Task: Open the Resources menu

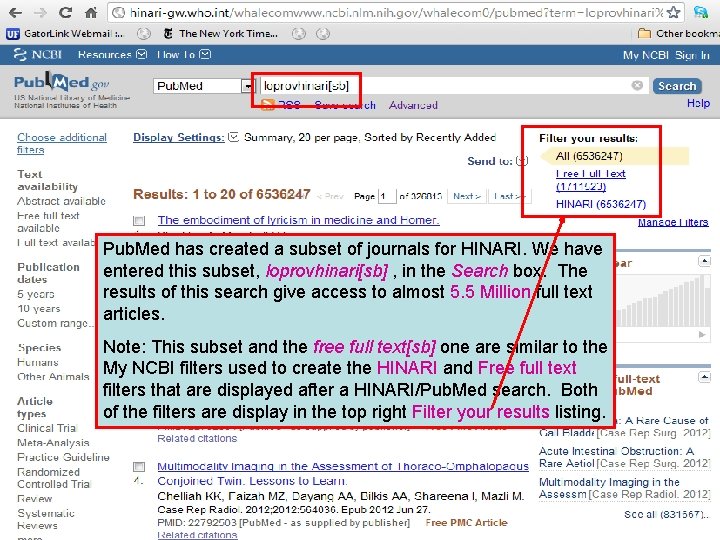Action: click(x=112, y=55)
